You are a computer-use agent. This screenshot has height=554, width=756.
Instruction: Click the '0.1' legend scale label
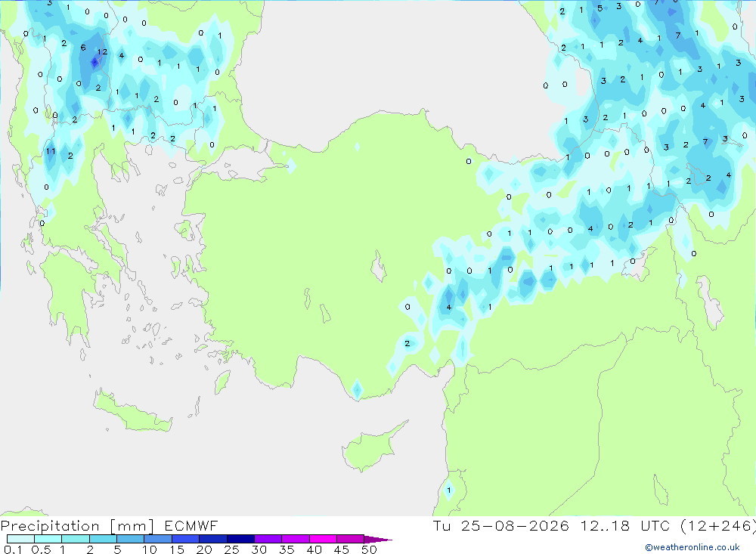click(13, 549)
